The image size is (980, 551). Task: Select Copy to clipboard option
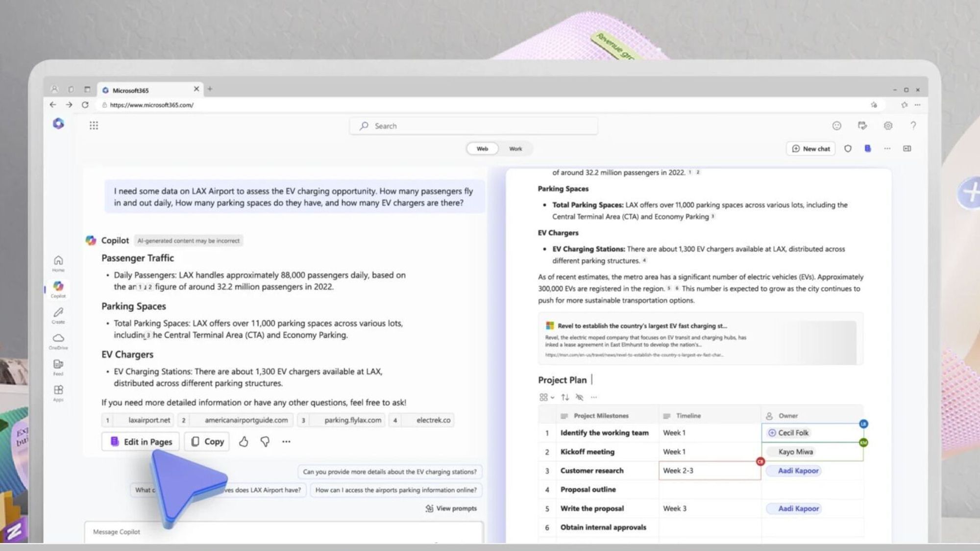[x=207, y=441]
